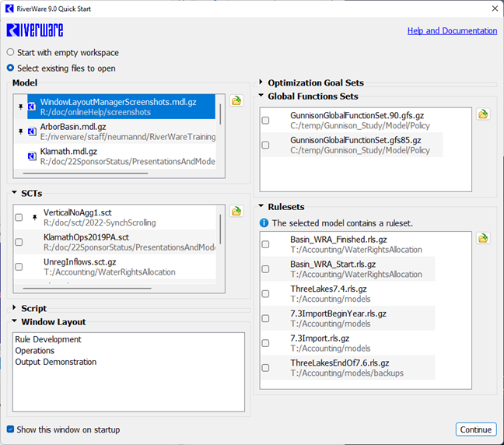Select the Start with empty workspace option
This screenshot has width=504, height=445.
pyautogui.click(x=10, y=53)
